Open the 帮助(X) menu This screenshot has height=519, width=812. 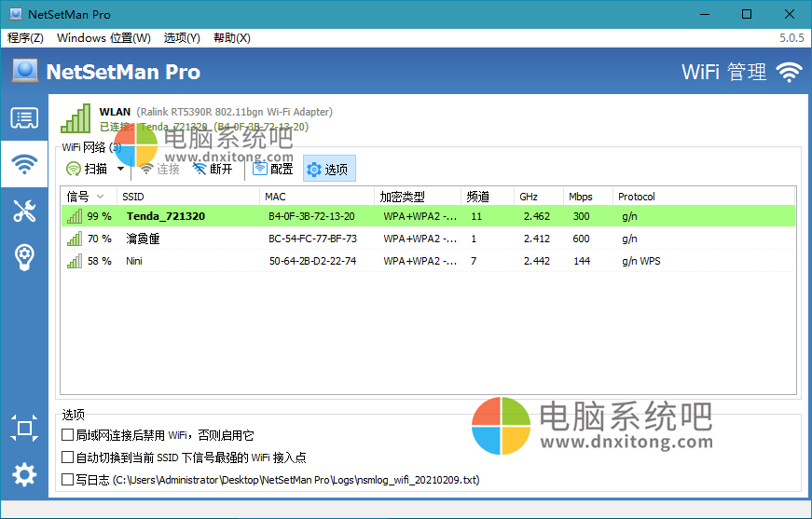click(231, 38)
